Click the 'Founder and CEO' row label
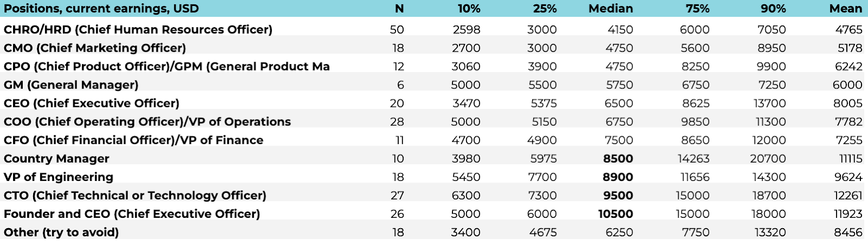 click(132, 214)
